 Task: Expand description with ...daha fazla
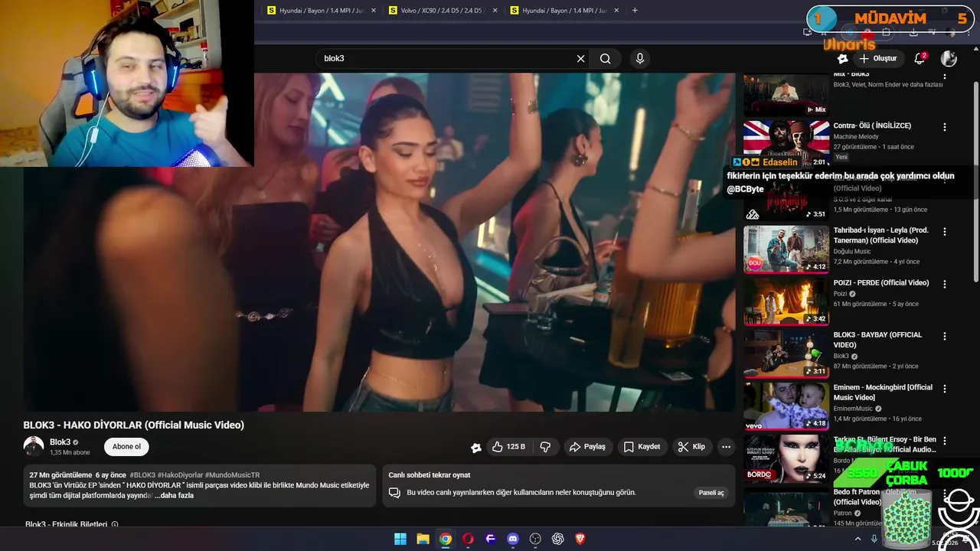(x=174, y=496)
